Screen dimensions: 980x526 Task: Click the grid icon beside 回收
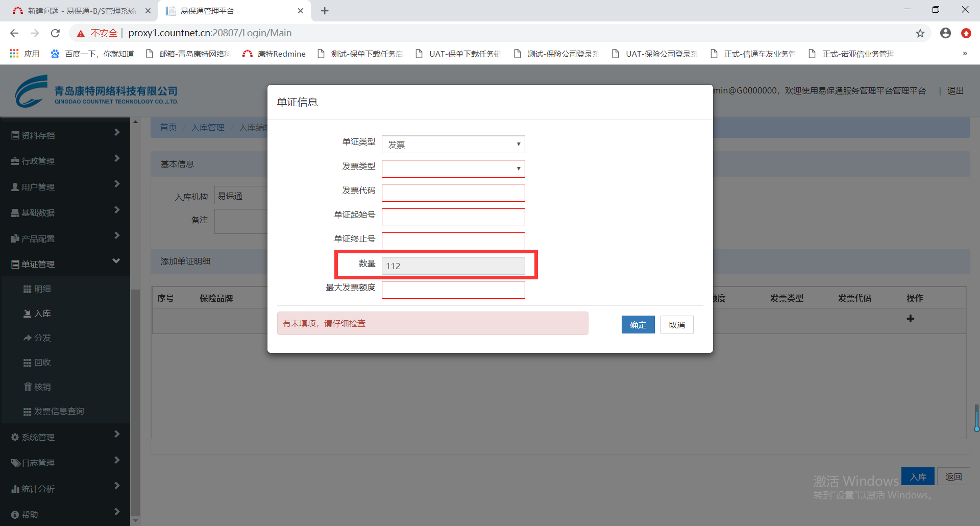(x=28, y=363)
